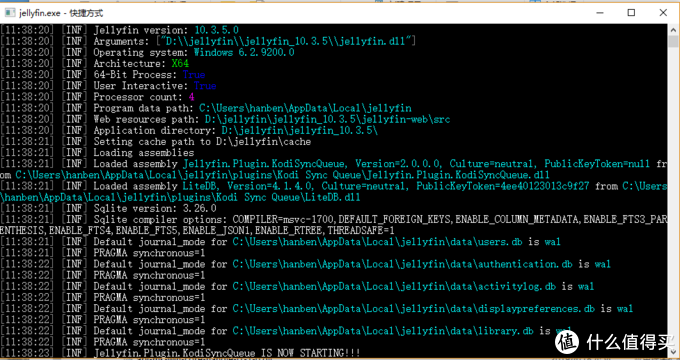The height and width of the screenshot is (360, 680).
Task: Click 'Windows 6.2.9200.0' operating system value
Action: pos(244,52)
